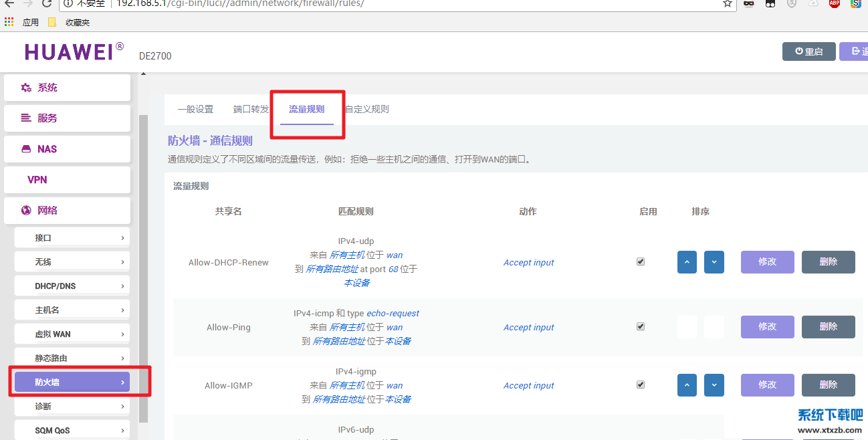Collapse the 网络 sidebar section
868x440 pixels.
(67, 211)
